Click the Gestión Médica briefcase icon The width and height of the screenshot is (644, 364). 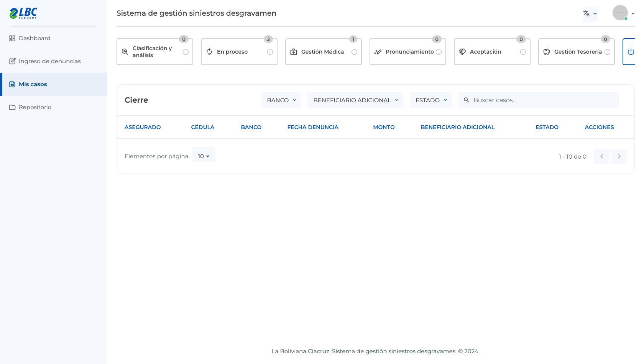294,52
